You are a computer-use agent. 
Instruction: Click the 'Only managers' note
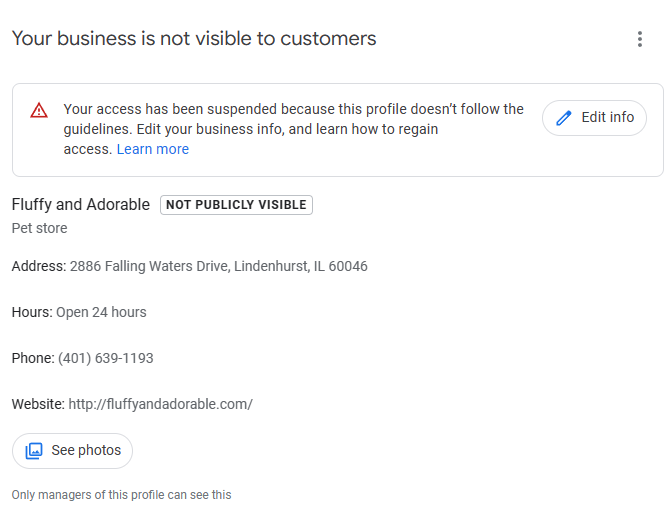pos(122,495)
